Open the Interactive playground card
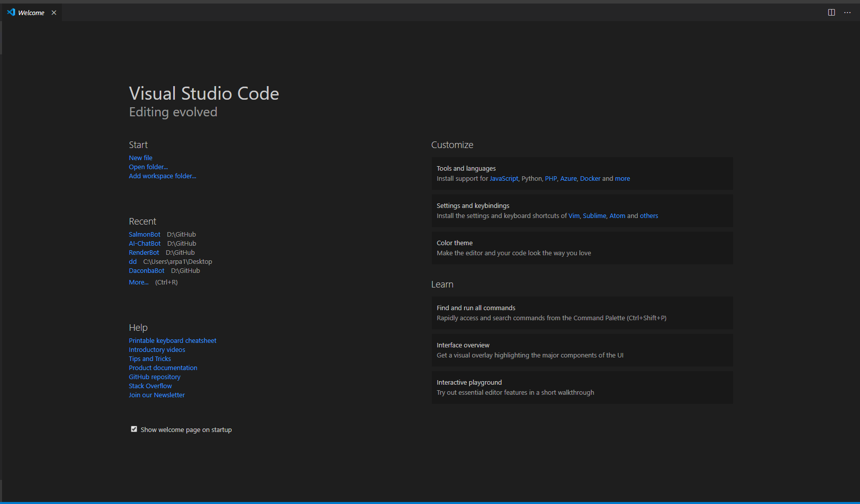Viewport: 860px width, 504px height. coord(582,387)
